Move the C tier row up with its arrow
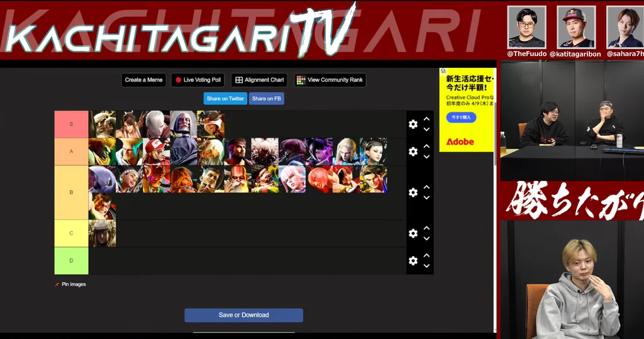The height and width of the screenshot is (339, 644). (x=427, y=228)
